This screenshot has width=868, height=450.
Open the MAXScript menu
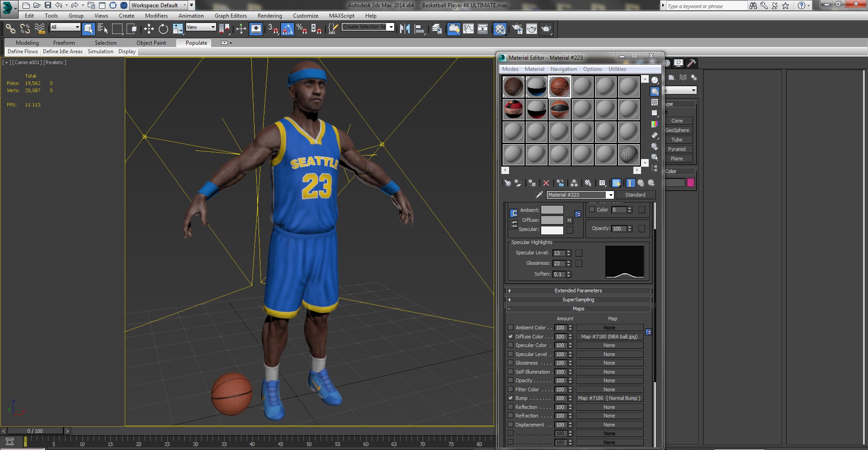341,16
